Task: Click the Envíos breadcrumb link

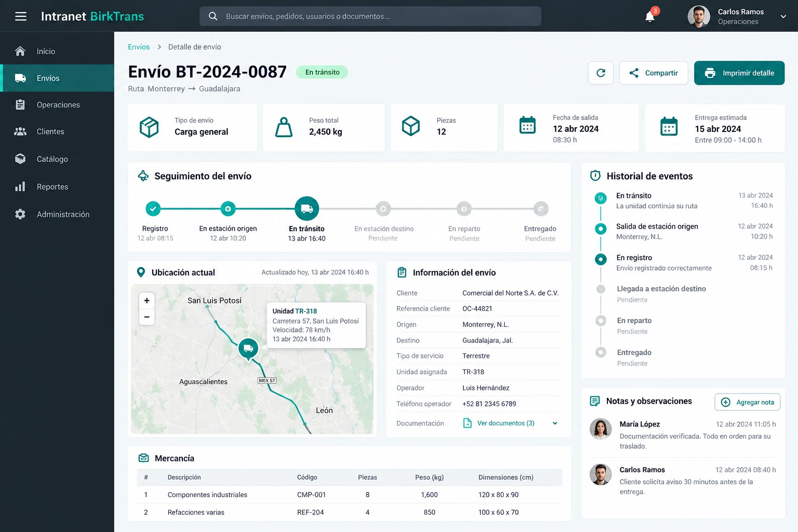Action: [x=139, y=47]
